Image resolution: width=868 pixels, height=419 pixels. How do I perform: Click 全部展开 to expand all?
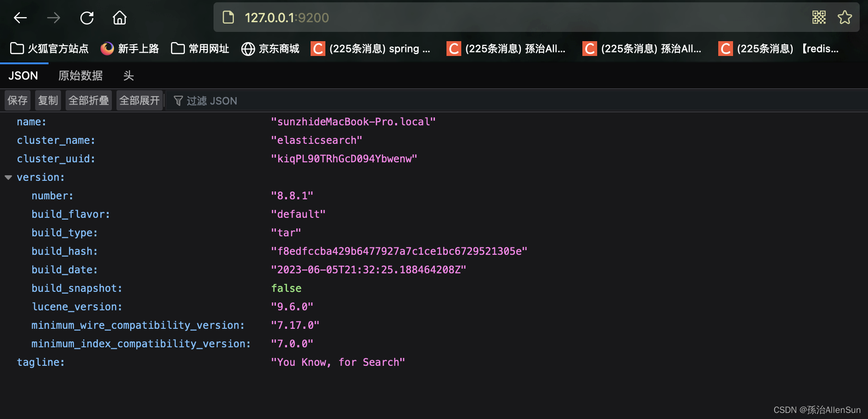pyautogui.click(x=140, y=100)
